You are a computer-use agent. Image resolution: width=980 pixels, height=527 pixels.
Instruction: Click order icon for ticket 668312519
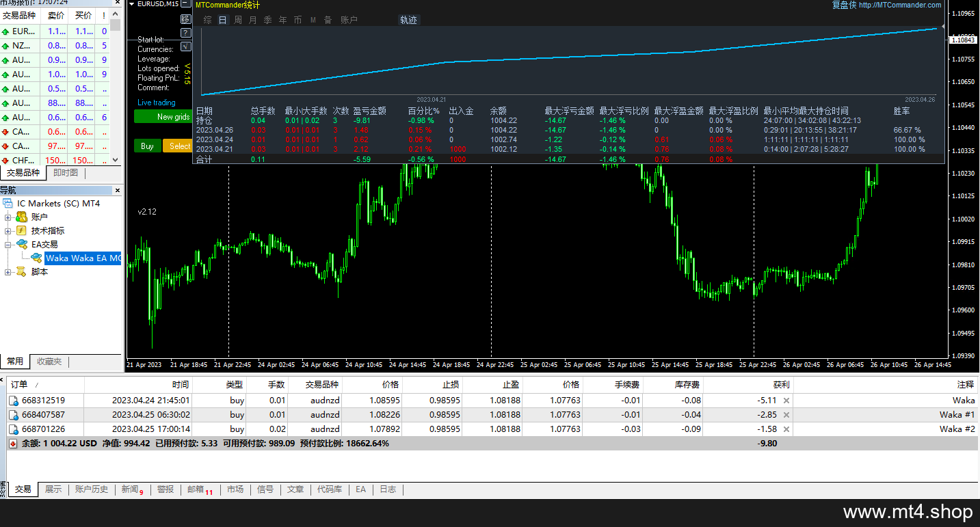[14, 401]
